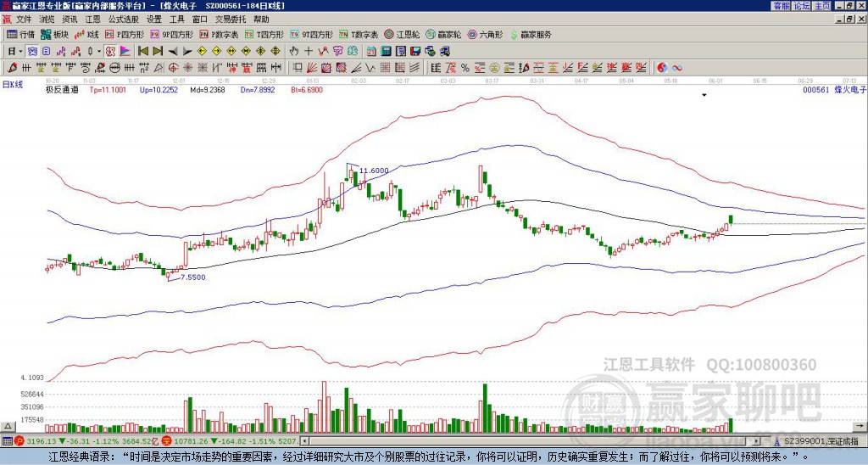
Task: Open the 设置 menu
Action: click(154, 20)
